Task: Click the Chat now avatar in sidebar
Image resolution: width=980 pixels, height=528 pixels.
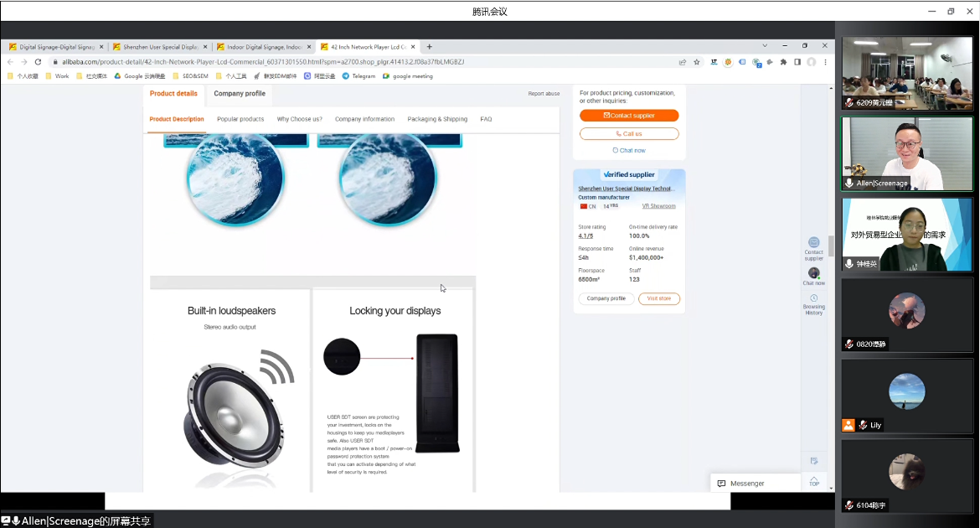Action: pos(813,274)
